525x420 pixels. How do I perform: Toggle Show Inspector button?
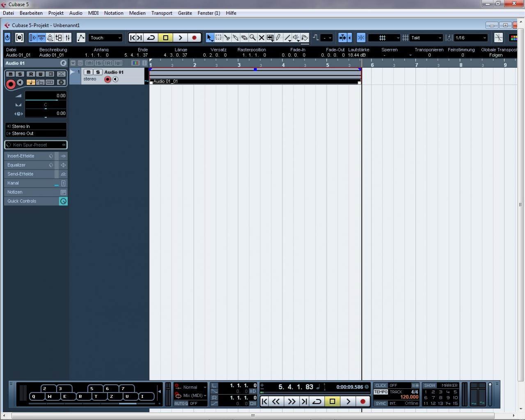click(x=32, y=38)
